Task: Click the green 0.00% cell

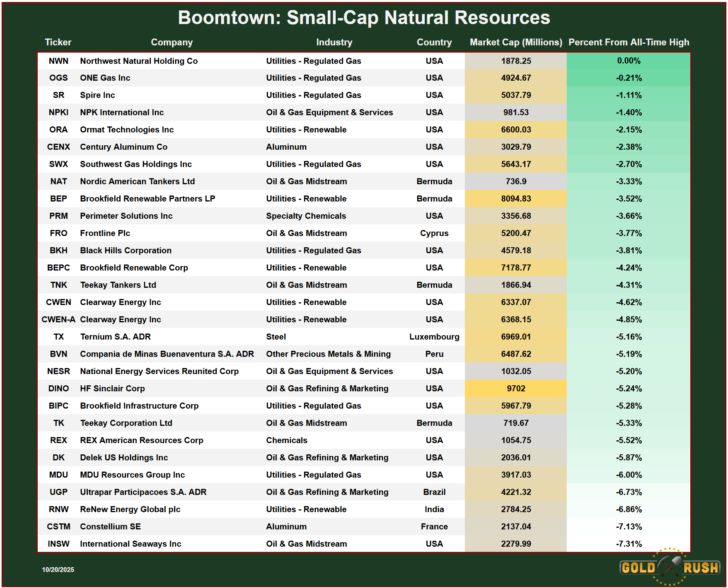Action: [x=629, y=61]
